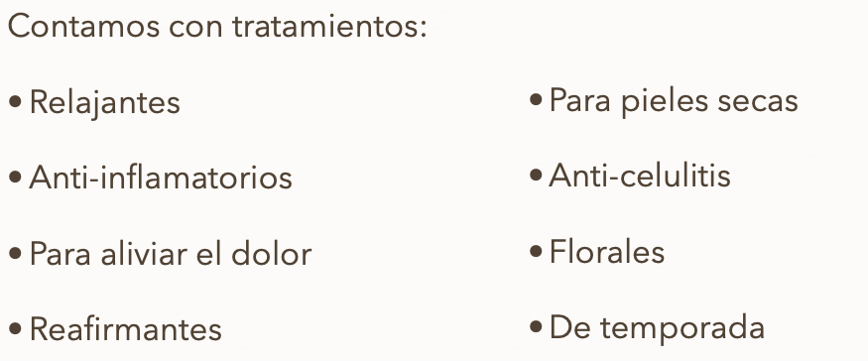Click the bullet before Para pieles secas
The image size is (868, 361).
[536, 100]
